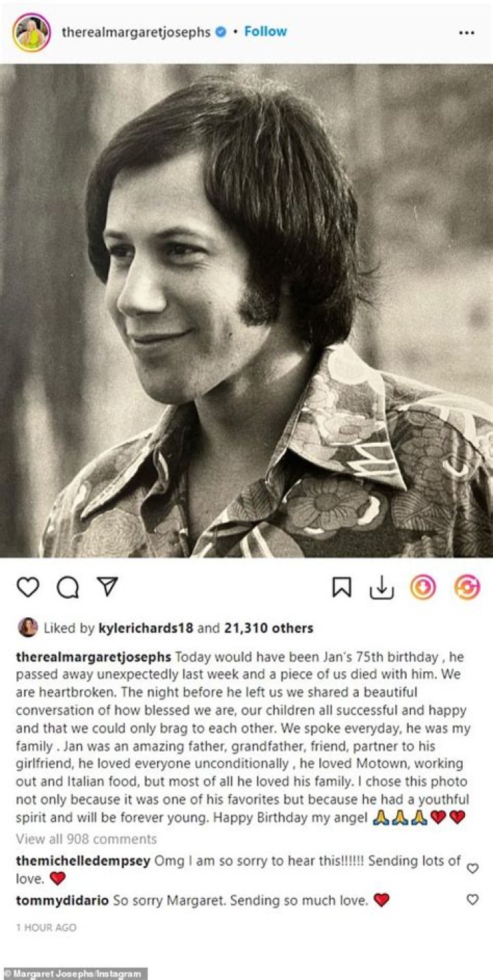Click the orange circular repost icon
Screen dimensions: 493x980
tap(467, 587)
